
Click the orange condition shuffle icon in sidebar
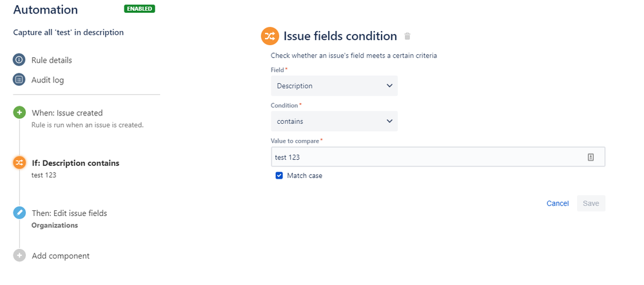pyautogui.click(x=20, y=163)
